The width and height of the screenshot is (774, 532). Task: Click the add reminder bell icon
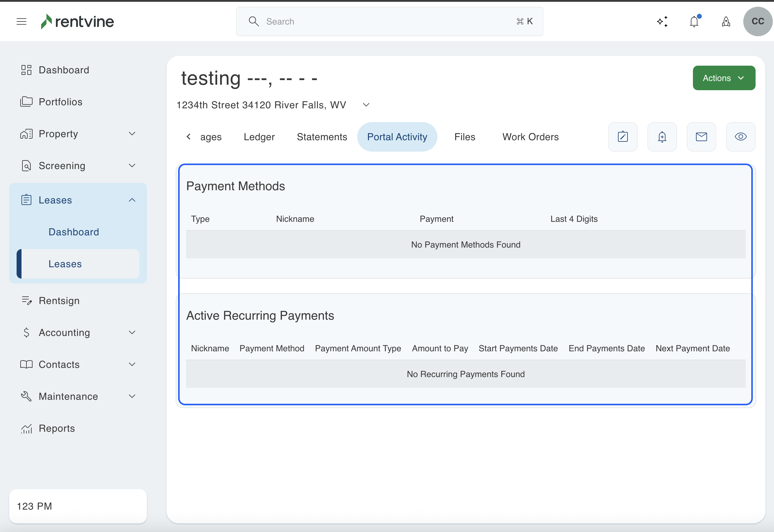(662, 137)
